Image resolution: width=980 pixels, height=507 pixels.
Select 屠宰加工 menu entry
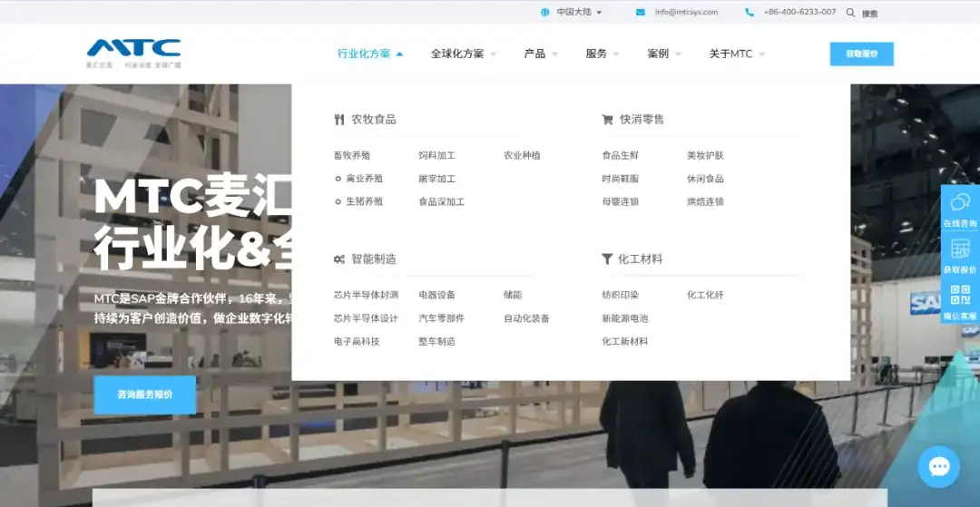click(436, 179)
